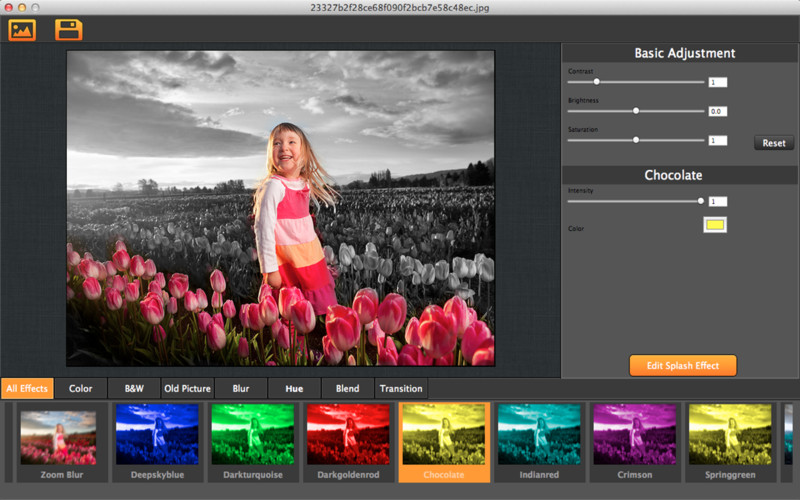Image resolution: width=800 pixels, height=500 pixels.
Task: Click the Saturation value field
Action: [717, 140]
